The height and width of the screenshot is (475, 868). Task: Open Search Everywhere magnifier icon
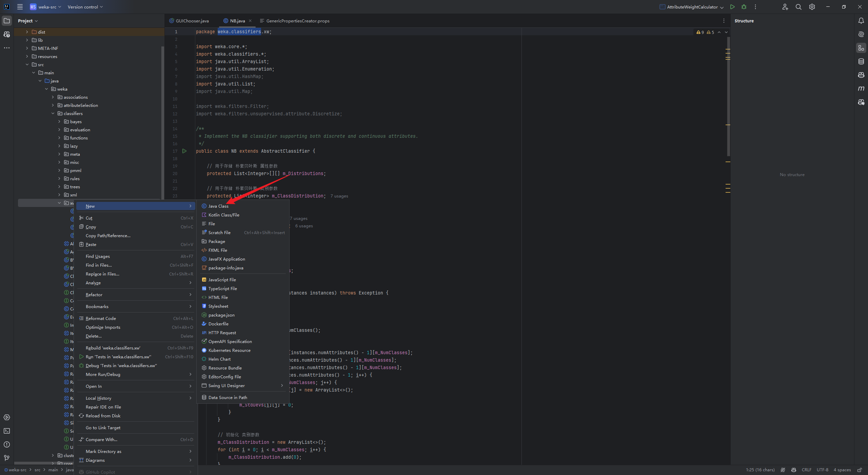coord(798,7)
